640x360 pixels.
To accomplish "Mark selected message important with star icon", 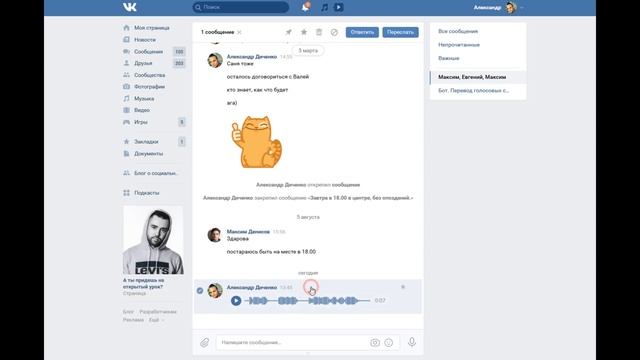I will click(304, 32).
